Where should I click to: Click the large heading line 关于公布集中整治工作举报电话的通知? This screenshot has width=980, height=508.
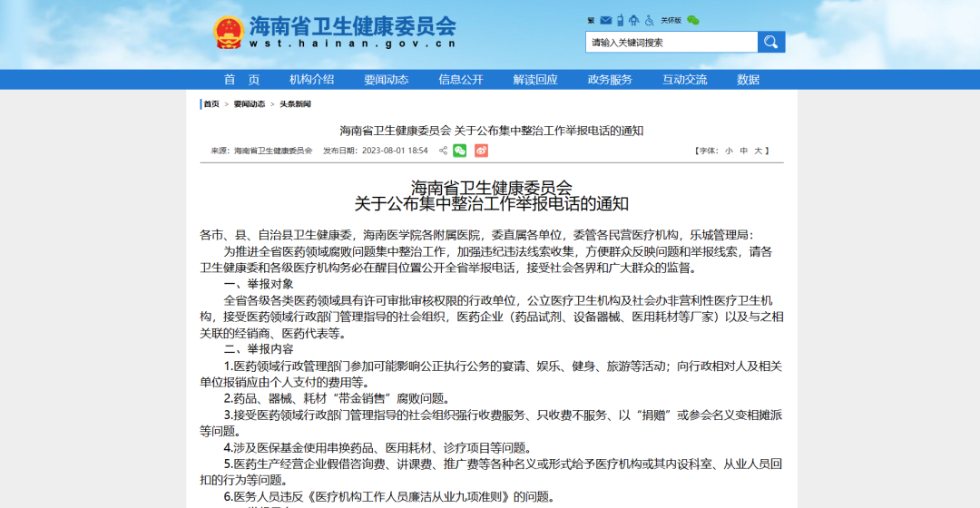coord(491,204)
